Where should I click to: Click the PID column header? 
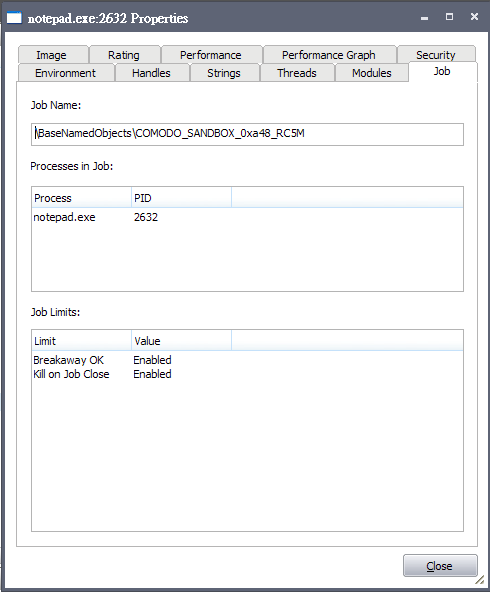181,198
